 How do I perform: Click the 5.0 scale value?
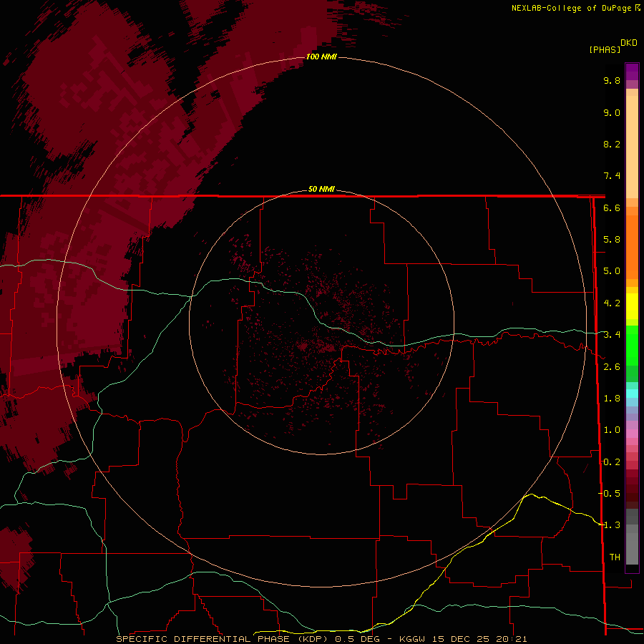[x=612, y=271]
